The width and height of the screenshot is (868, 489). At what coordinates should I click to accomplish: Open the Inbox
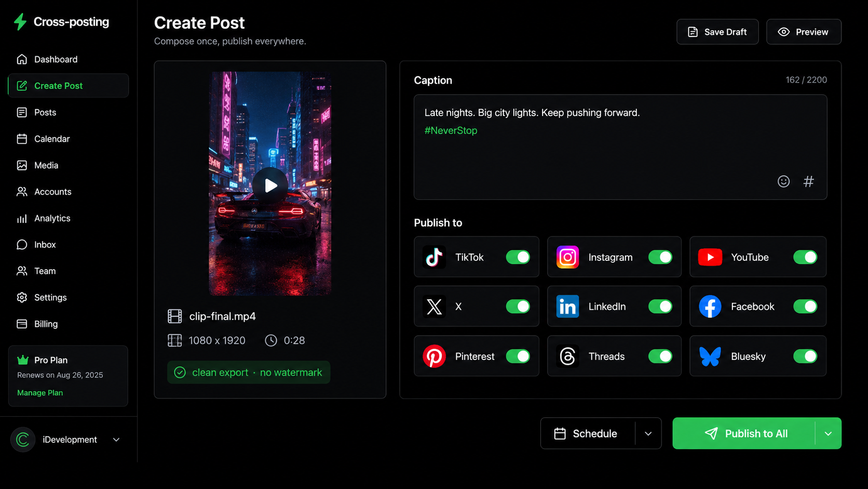tap(68, 245)
